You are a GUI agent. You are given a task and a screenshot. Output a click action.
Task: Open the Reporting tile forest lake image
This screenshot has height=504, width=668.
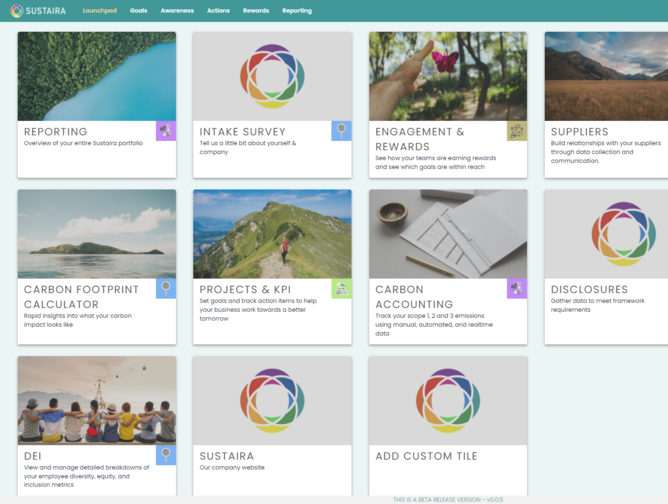97,76
